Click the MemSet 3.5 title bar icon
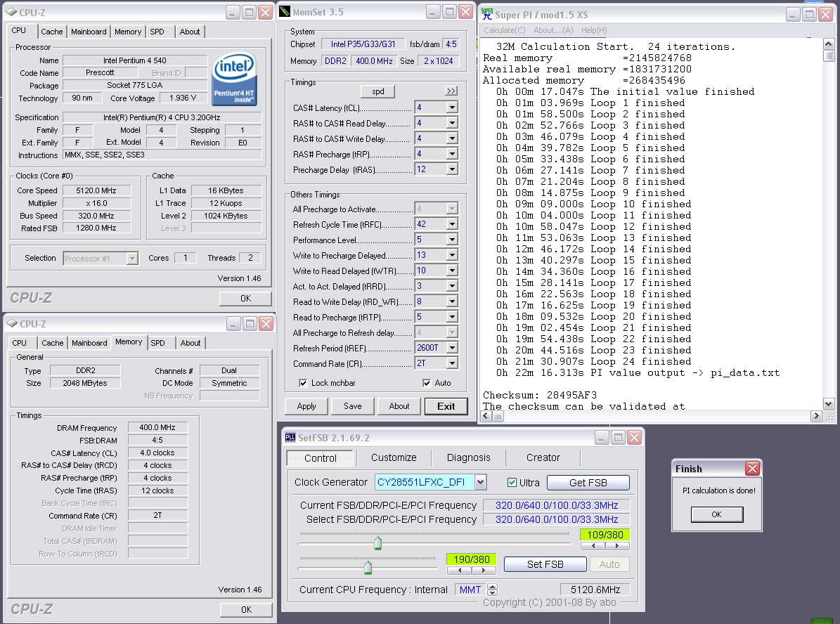 [285, 11]
